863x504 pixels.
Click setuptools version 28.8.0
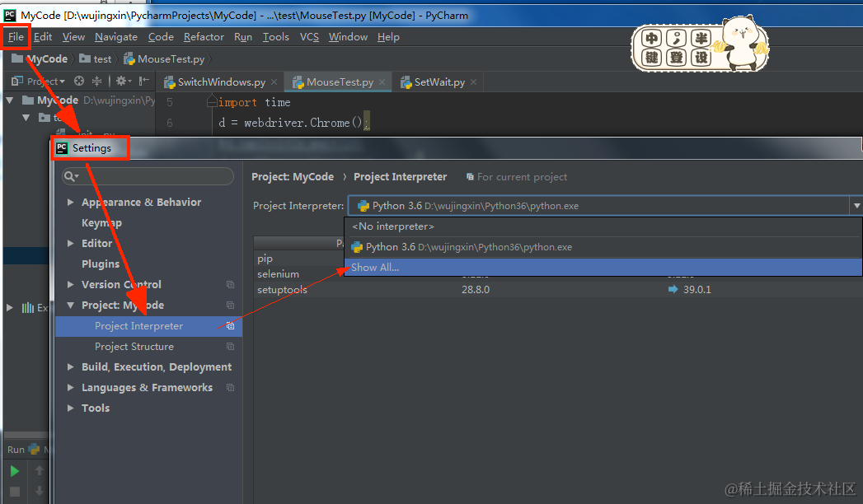click(476, 290)
